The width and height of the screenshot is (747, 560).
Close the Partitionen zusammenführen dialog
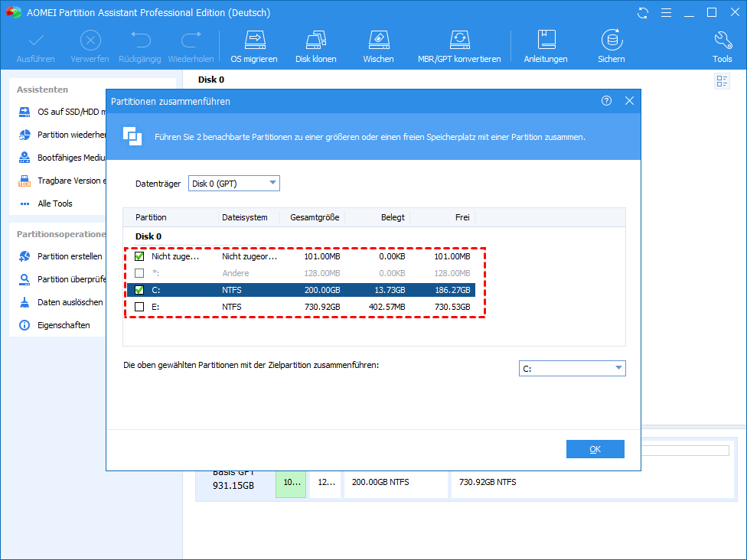pyautogui.click(x=629, y=101)
